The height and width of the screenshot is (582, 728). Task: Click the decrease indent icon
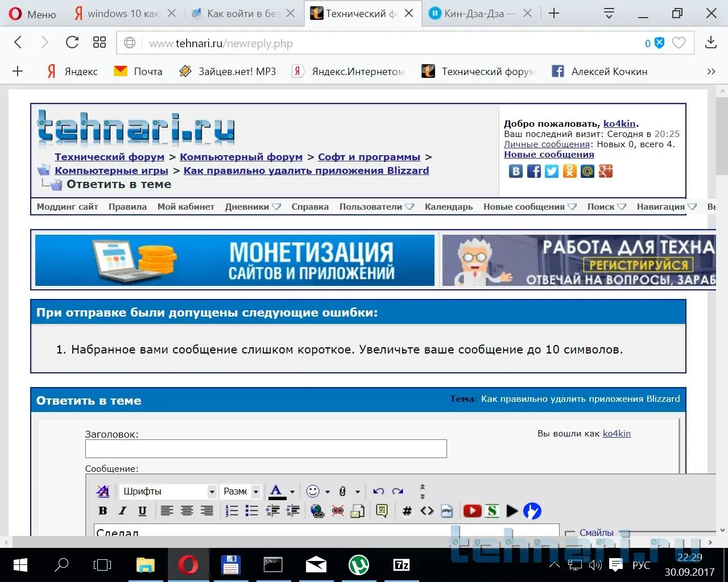click(x=273, y=511)
